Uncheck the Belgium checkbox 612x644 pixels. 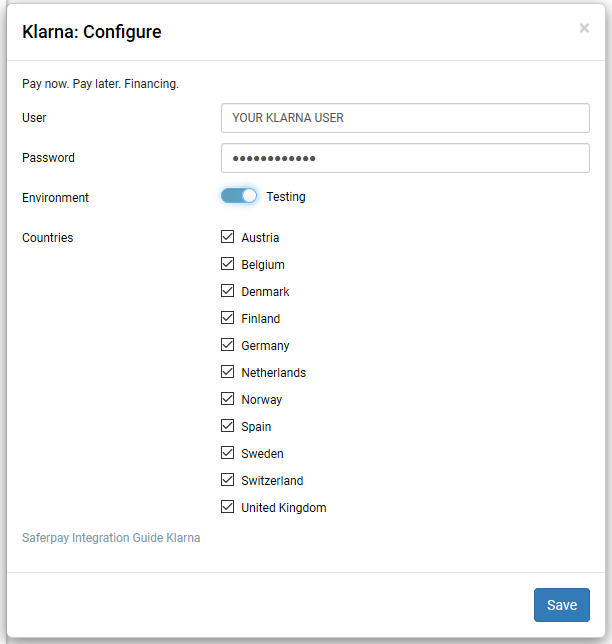click(228, 265)
